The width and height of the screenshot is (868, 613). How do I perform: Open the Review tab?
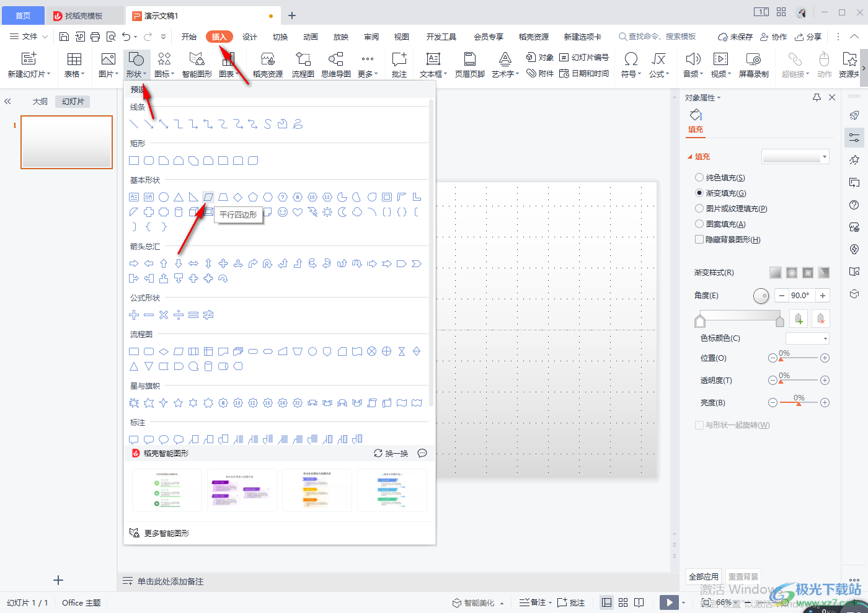point(371,37)
